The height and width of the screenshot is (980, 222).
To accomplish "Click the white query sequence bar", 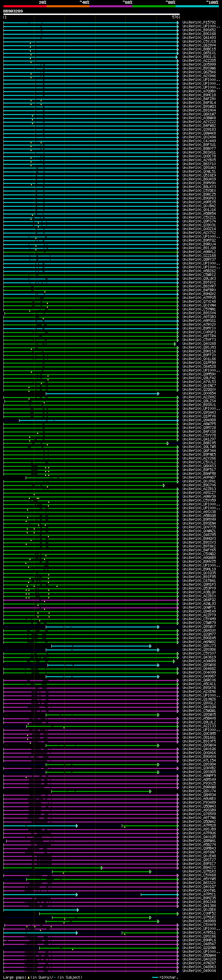I will click(92, 14).
